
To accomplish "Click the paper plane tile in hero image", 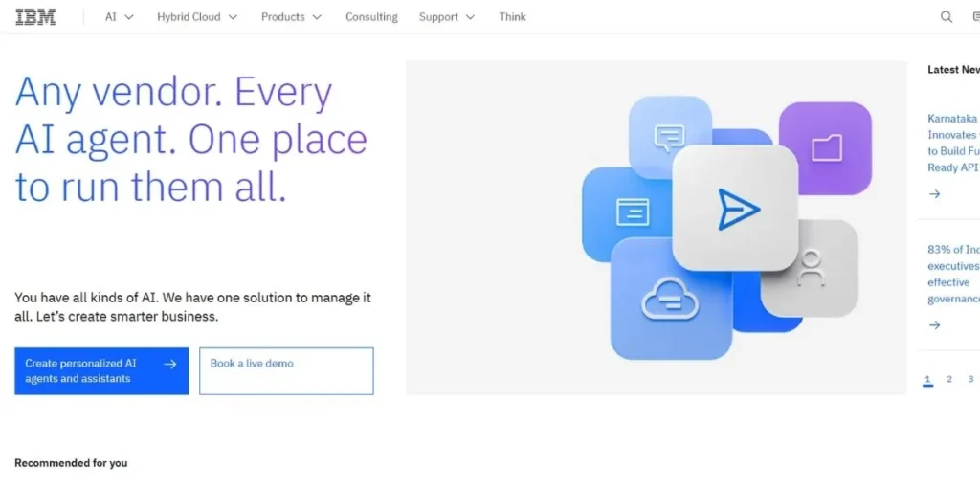I will 735,208.
